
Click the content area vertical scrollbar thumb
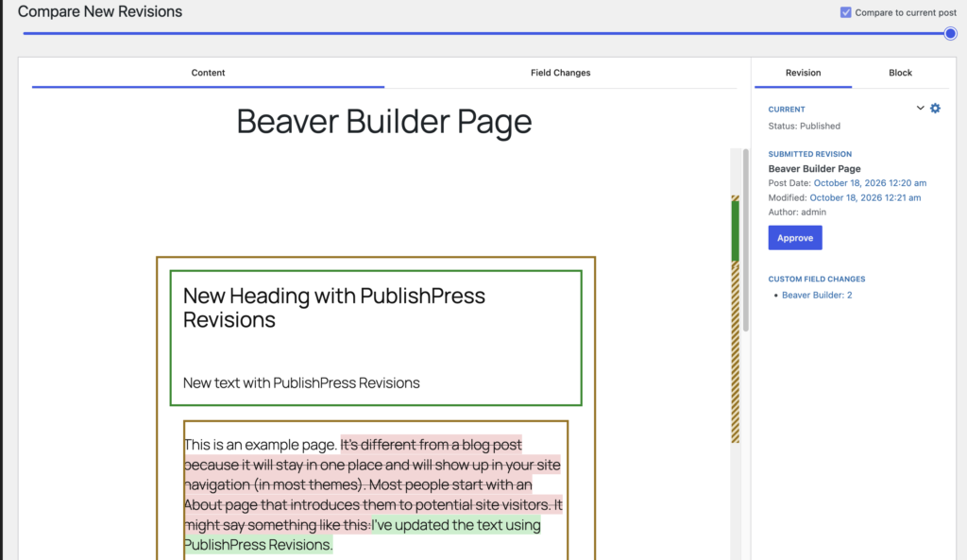click(746, 240)
